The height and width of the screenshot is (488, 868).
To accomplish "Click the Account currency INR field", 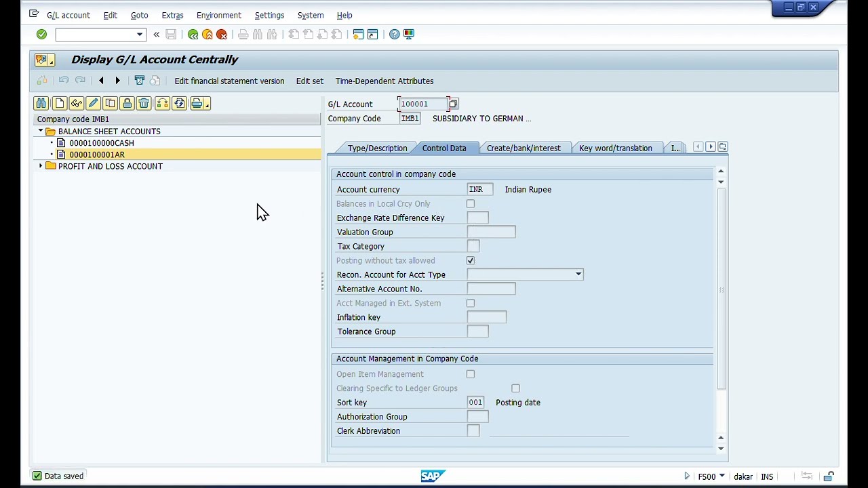I will pos(480,190).
